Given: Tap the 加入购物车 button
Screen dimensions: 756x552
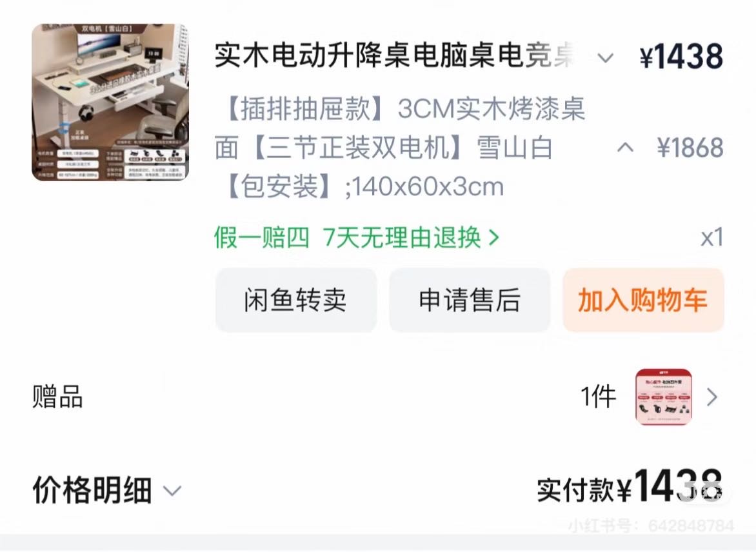Looking at the screenshot, I should pyautogui.click(x=643, y=301).
